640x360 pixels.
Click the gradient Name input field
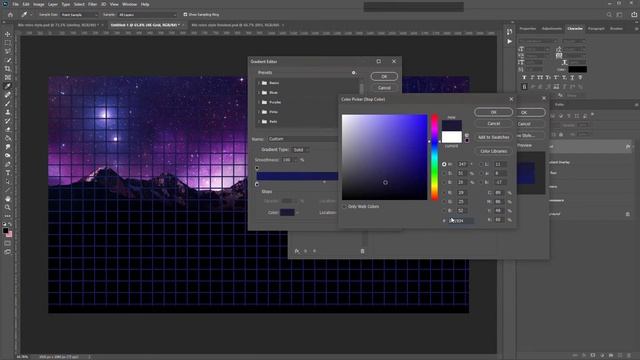coord(302,139)
